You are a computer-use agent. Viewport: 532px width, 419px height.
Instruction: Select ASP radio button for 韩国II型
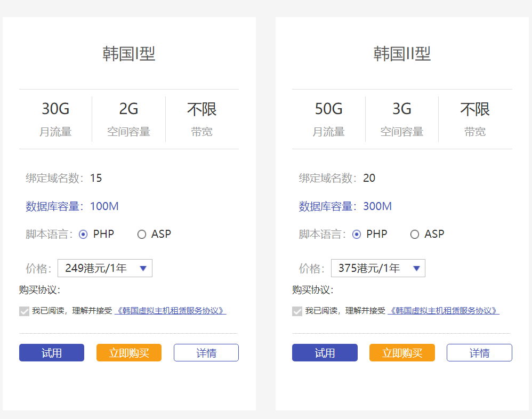pos(415,235)
